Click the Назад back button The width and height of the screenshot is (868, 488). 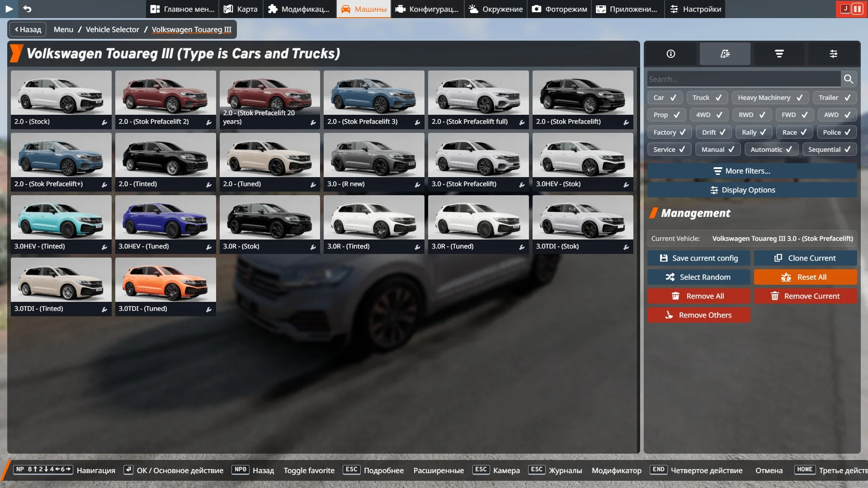click(28, 29)
